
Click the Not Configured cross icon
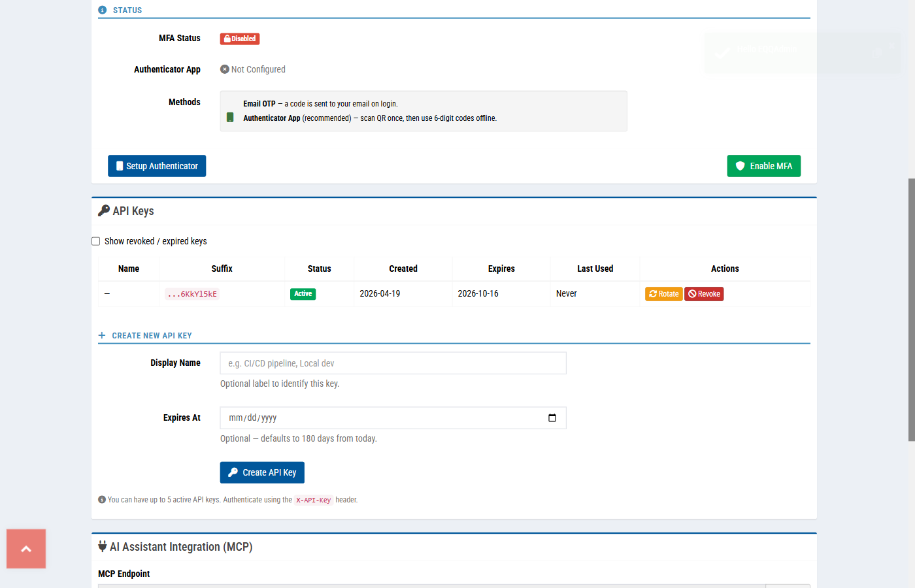tap(225, 69)
